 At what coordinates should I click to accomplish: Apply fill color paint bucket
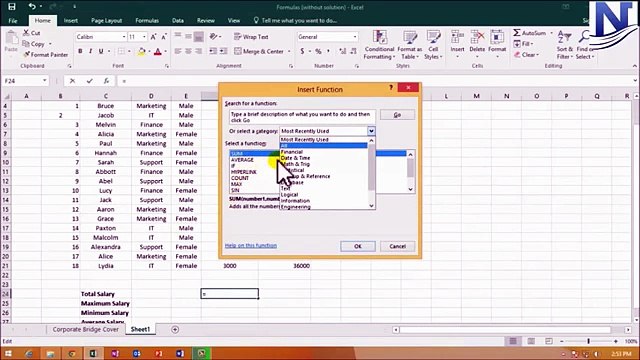point(141,51)
